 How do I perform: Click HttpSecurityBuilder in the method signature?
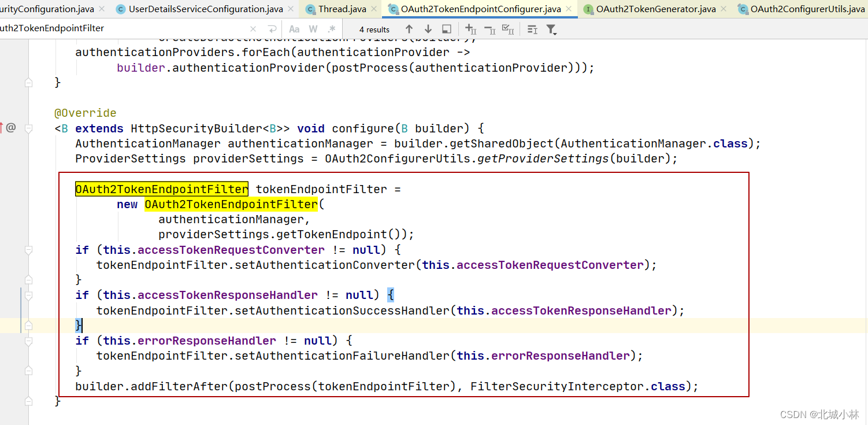coord(196,128)
